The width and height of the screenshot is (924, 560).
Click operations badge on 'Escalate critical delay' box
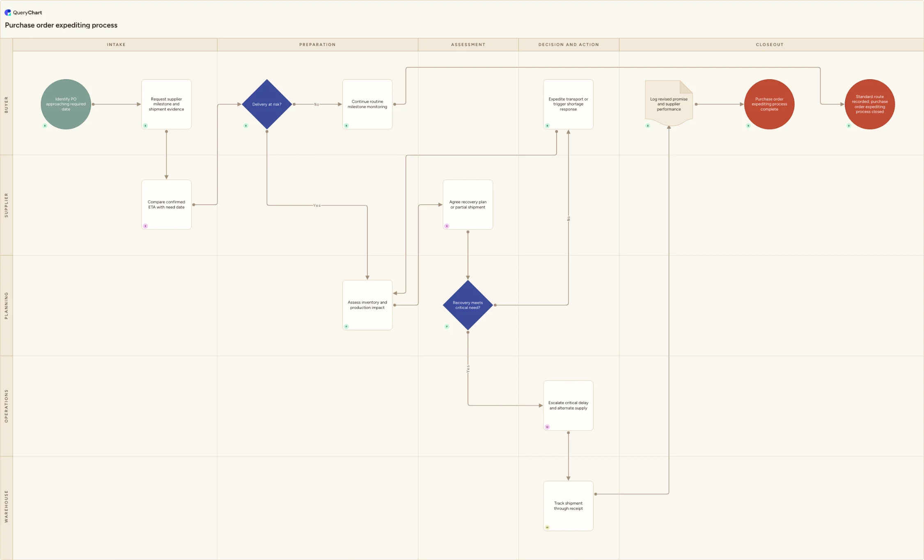547,427
